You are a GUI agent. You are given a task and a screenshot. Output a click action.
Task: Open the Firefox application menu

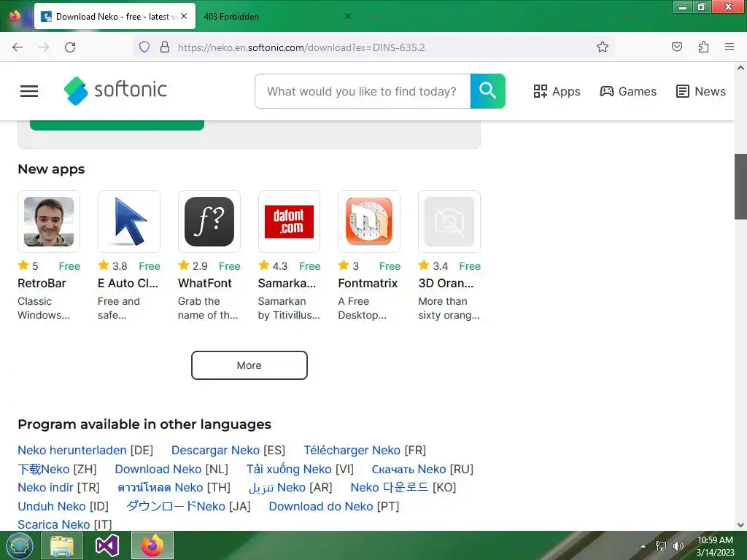pos(729,47)
